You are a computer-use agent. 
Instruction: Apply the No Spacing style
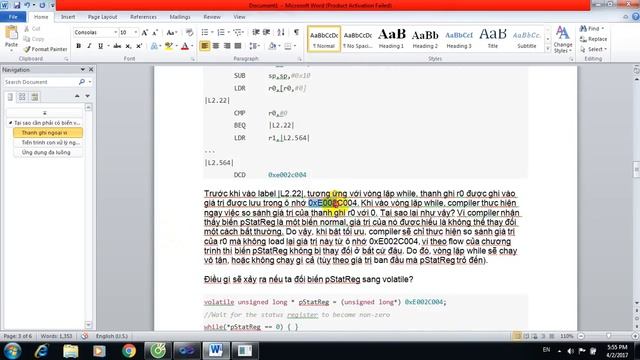[358, 39]
